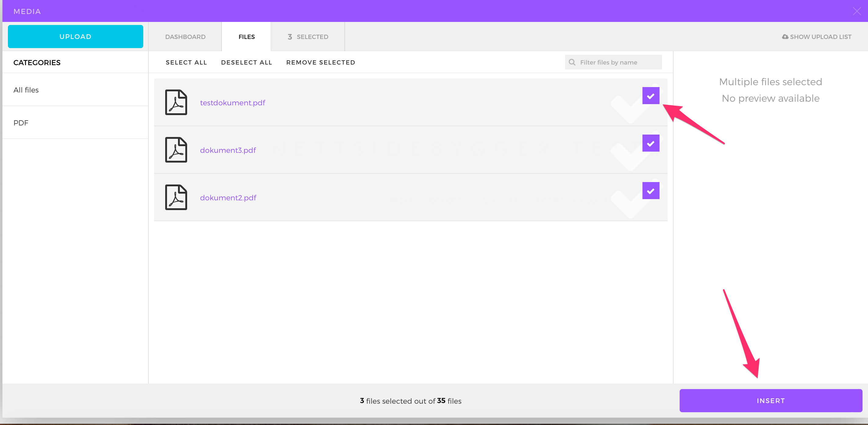This screenshot has width=868, height=425.
Task: Click the PDF icon beside dokument2.pdf
Action: point(176,197)
